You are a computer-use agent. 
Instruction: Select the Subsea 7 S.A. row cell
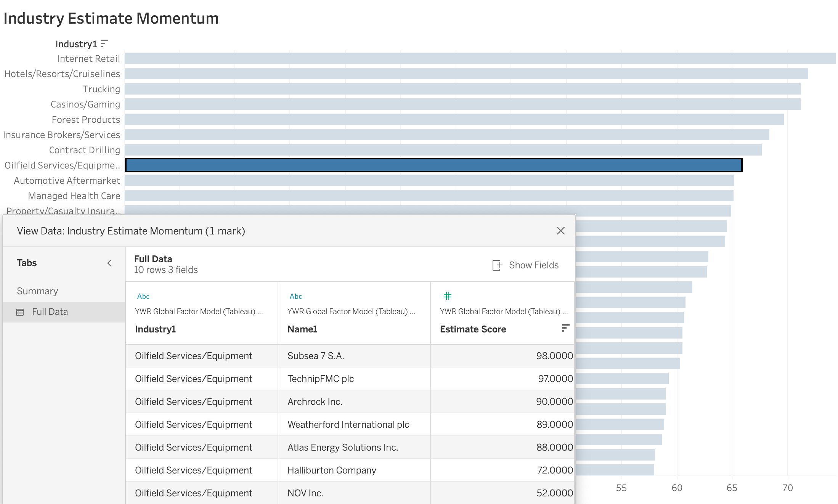click(316, 356)
